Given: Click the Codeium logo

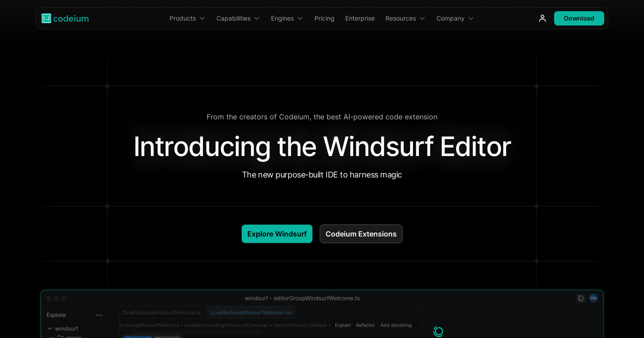Looking at the screenshot, I should point(65,18).
